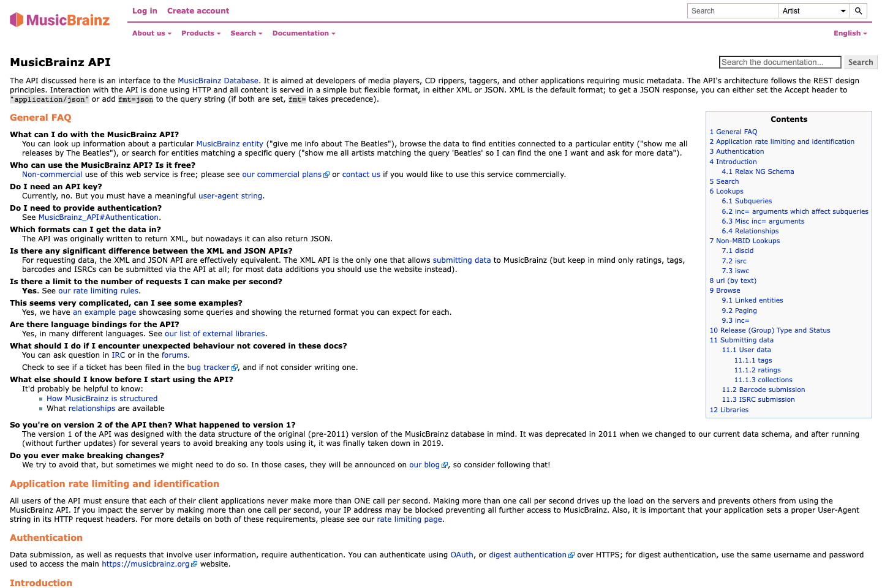Click the external-link icon after the musicbrainz.org link
882x588 pixels.
coord(195,564)
